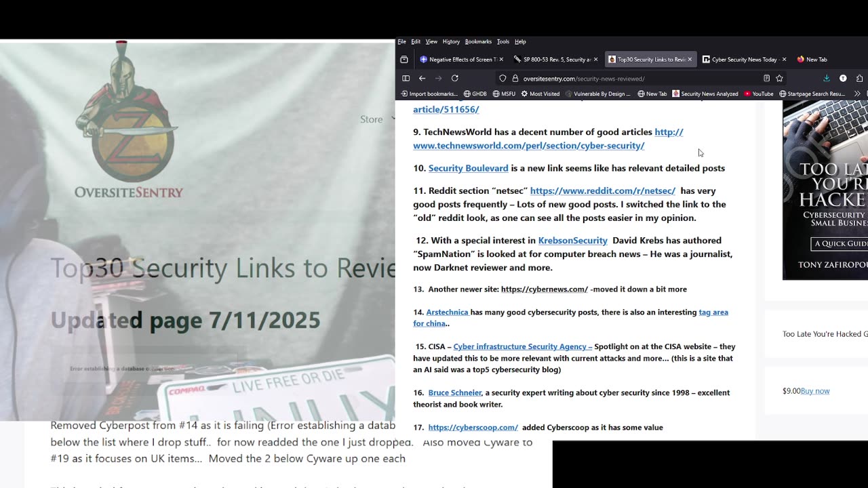
Task: Open YouTube bookmark
Action: coord(759,94)
